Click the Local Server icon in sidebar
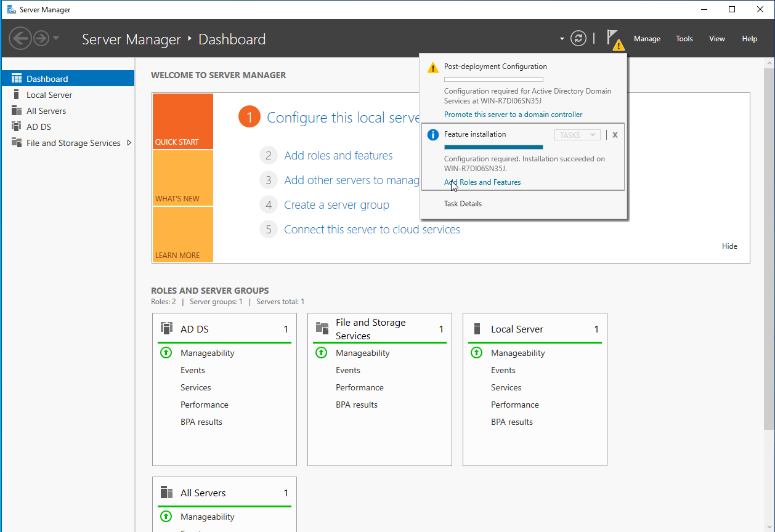 pyautogui.click(x=16, y=95)
